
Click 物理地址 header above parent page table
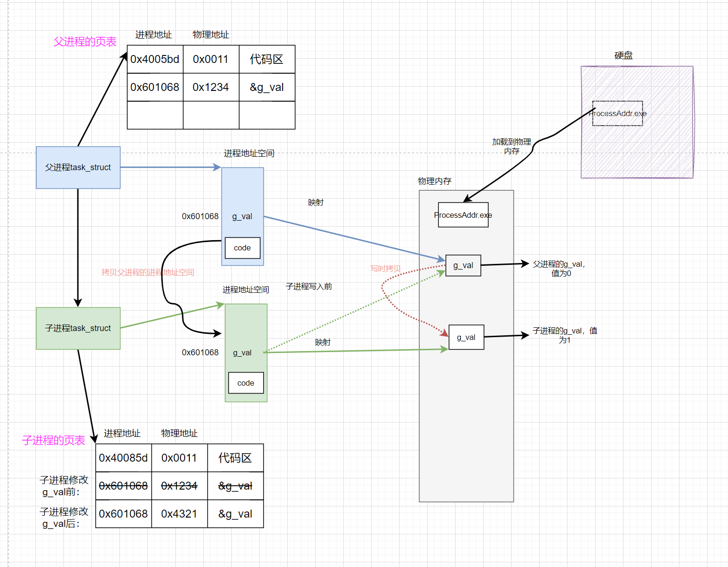[211, 35]
